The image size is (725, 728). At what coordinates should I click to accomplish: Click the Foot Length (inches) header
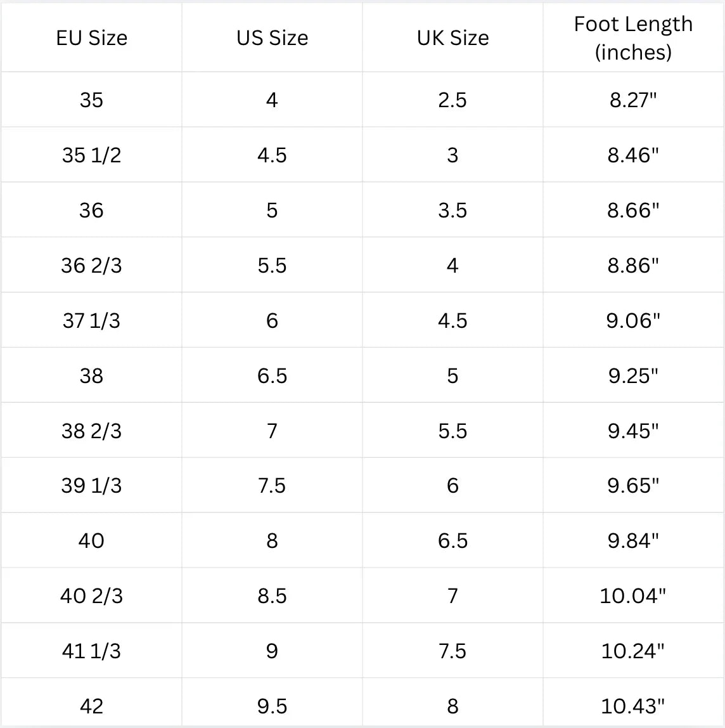pos(633,37)
